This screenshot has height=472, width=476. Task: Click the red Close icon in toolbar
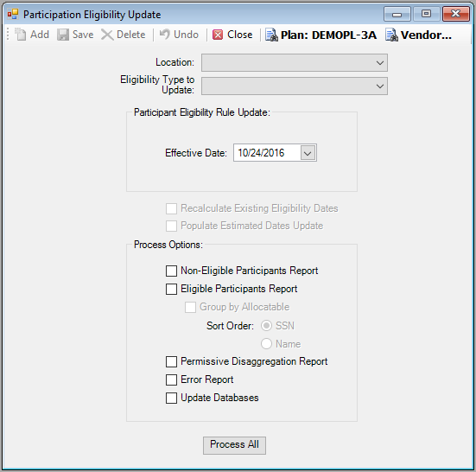[218, 35]
